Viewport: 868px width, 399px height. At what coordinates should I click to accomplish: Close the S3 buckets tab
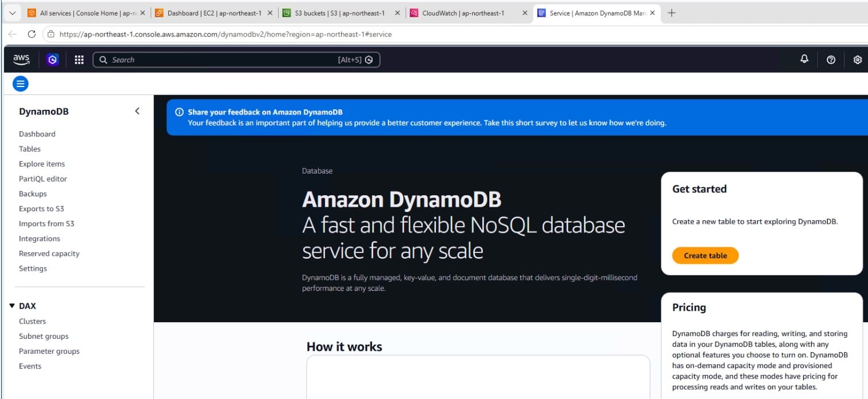click(397, 13)
